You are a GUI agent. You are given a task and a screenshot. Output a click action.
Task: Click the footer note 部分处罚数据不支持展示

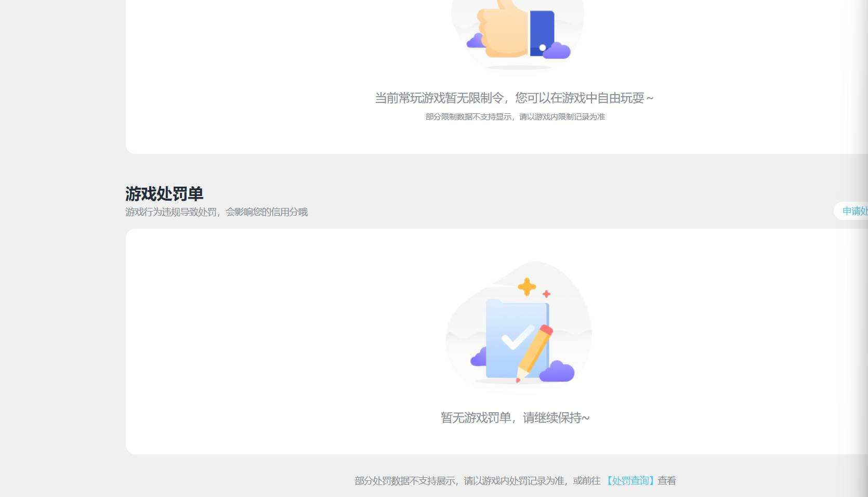pyautogui.click(x=405, y=481)
